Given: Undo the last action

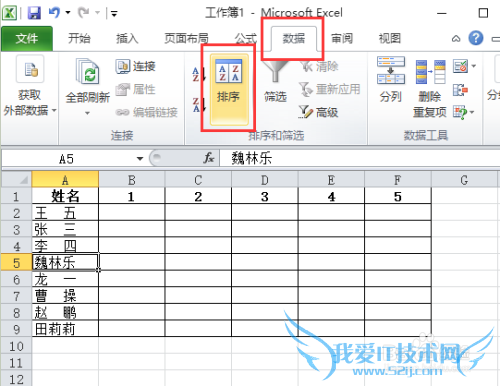Looking at the screenshot, I should 54,13.
